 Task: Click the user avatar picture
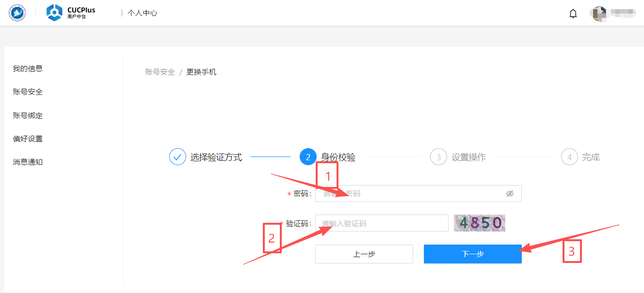tap(599, 14)
